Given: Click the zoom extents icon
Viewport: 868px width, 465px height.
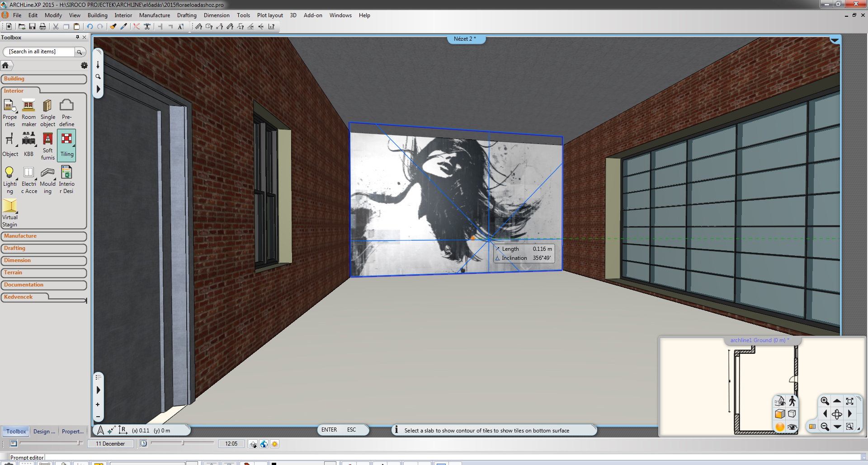Looking at the screenshot, I should 849,401.
